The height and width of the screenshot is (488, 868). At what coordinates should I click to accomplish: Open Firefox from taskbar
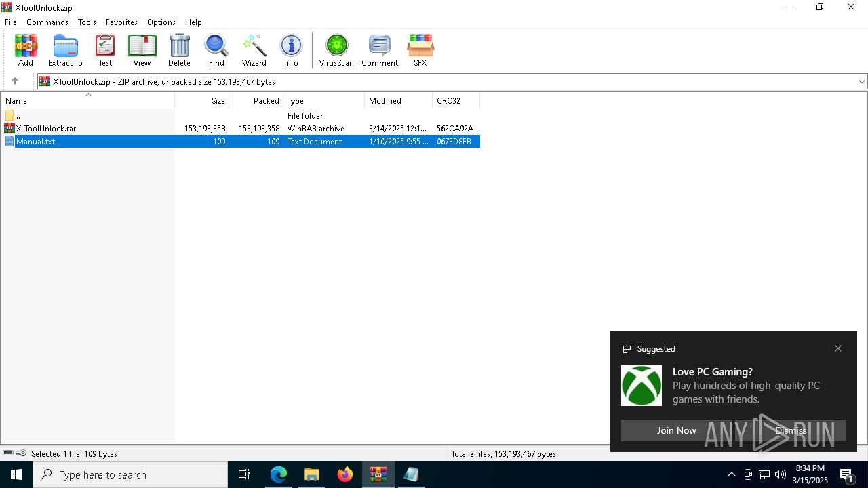point(345,474)
